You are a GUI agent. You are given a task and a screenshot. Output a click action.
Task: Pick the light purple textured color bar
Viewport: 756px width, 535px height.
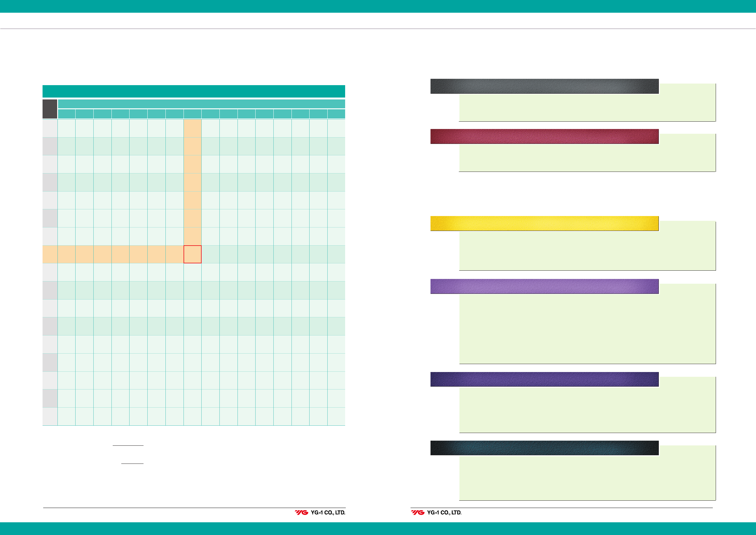(x=544, y=286)
